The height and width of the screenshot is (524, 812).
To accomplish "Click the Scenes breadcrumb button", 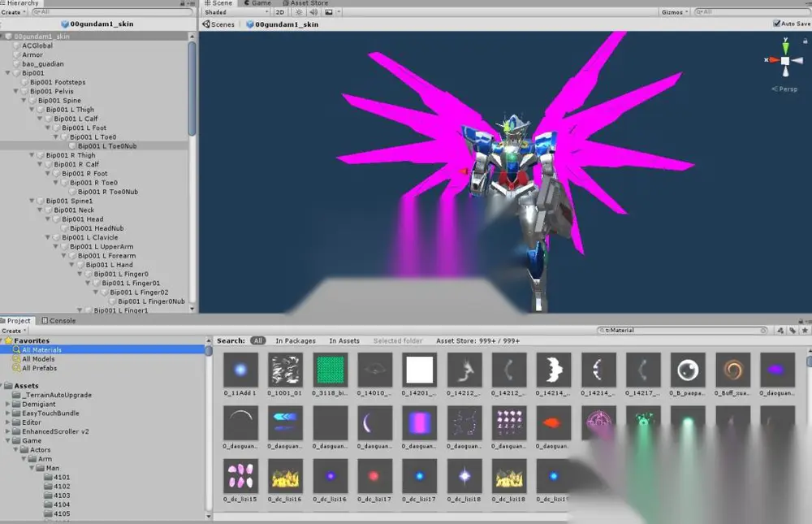I will tap(218, 24).
